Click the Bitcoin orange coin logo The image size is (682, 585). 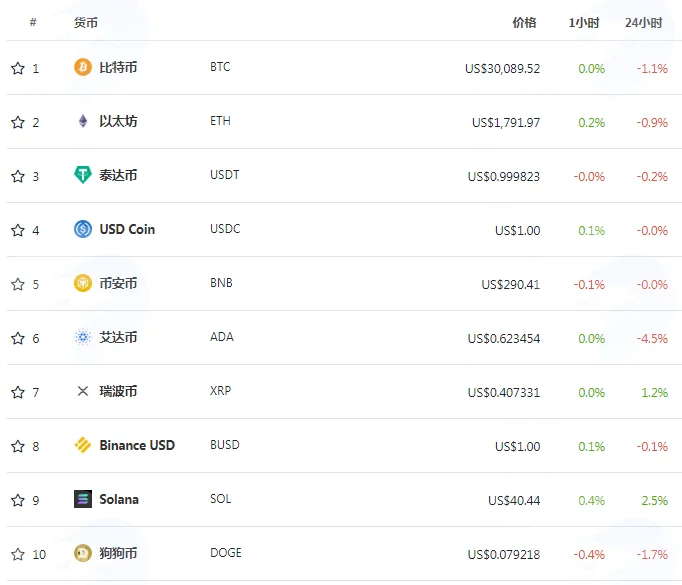(x=83, y=67)
